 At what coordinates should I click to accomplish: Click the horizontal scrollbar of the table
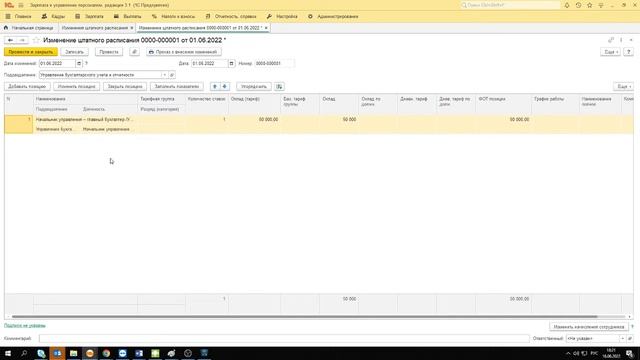(x=304, y=317)
